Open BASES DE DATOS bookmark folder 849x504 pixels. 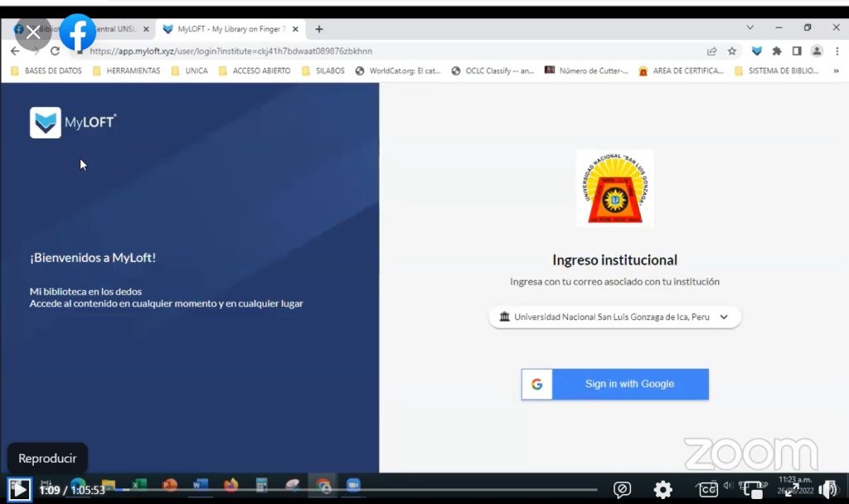click(x=46, y=71)
